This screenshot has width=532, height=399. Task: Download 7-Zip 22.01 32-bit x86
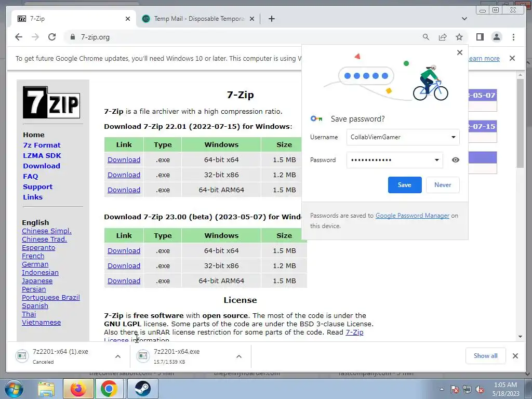pyautogui.click(x=124, y=175)
